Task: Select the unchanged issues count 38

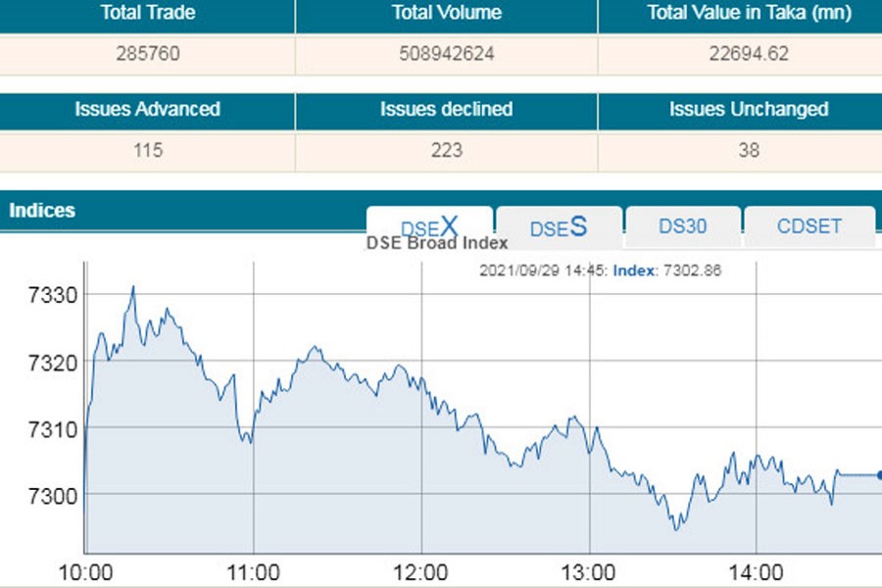Action: [x=749, y=151]
